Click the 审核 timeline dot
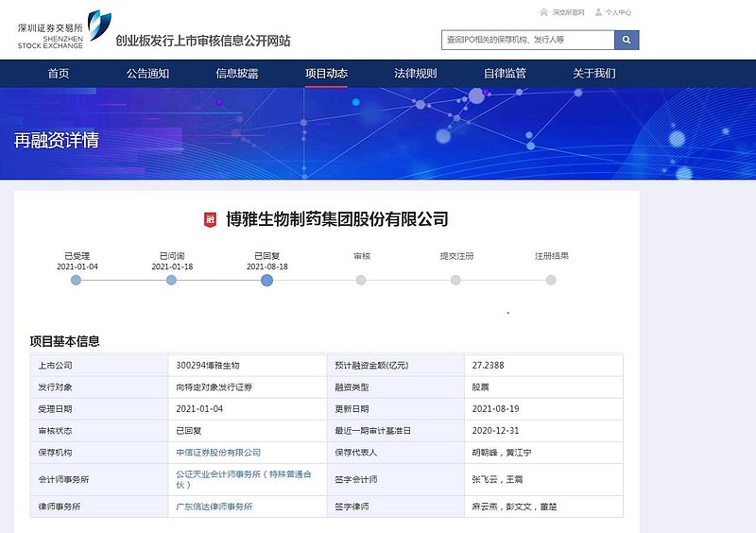Image resolution: width=756 pixels, height=533 pixels. point(361,281)
